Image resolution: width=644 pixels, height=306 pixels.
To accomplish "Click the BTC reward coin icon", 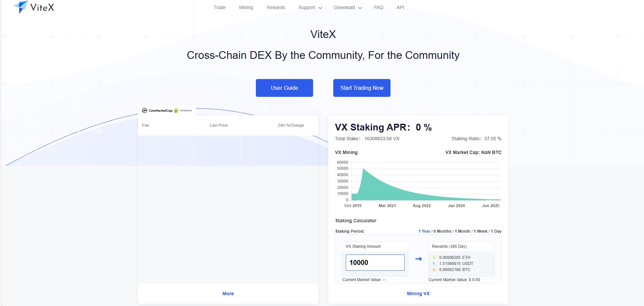I will click(434, 270).
